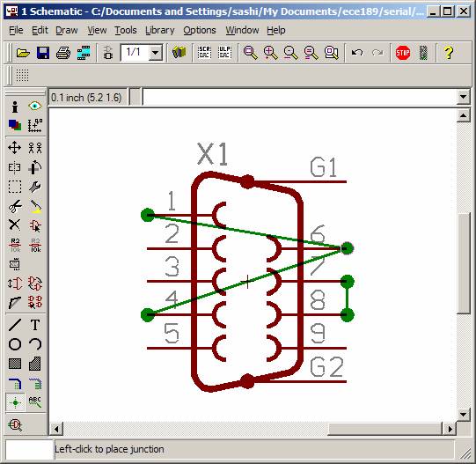This screenshot has height=464, width=476.
Task: Select the Move tool with four arrows
Action: pyautogui.click(x=15, y=148)
